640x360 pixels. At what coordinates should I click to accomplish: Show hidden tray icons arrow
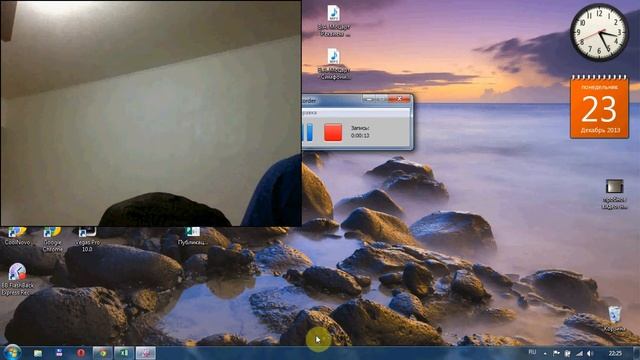tap(545, 353)
